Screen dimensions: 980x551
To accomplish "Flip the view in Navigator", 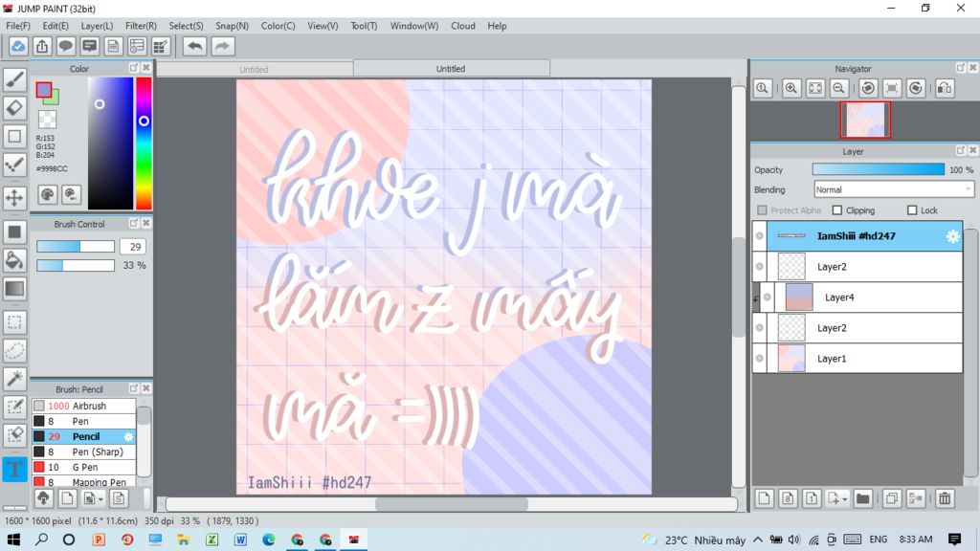I will click(945, 88).
